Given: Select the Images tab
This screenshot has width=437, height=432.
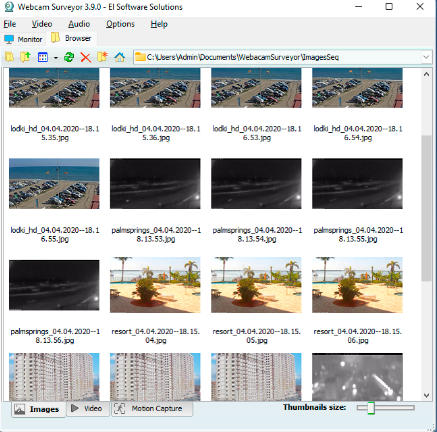Looking at the screenshot, I should [38, 409].
